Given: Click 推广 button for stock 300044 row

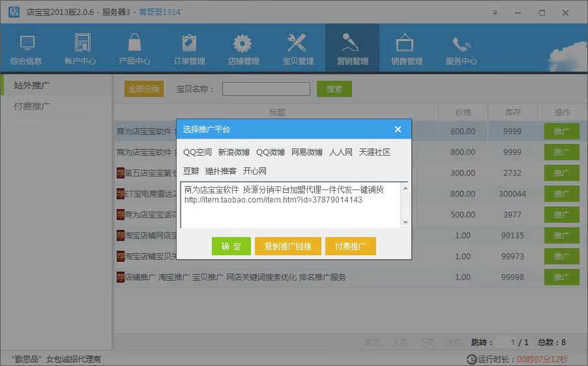Looking at the screenshot, I should pyautogui.click(x=562, y=193).
